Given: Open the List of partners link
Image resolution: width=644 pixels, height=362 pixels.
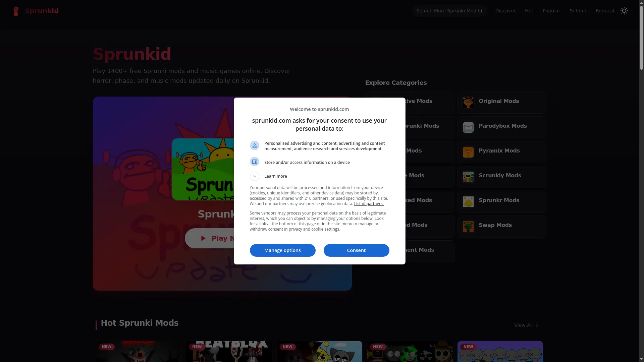Looking at the screenshot, I should (x=369, y=204).
